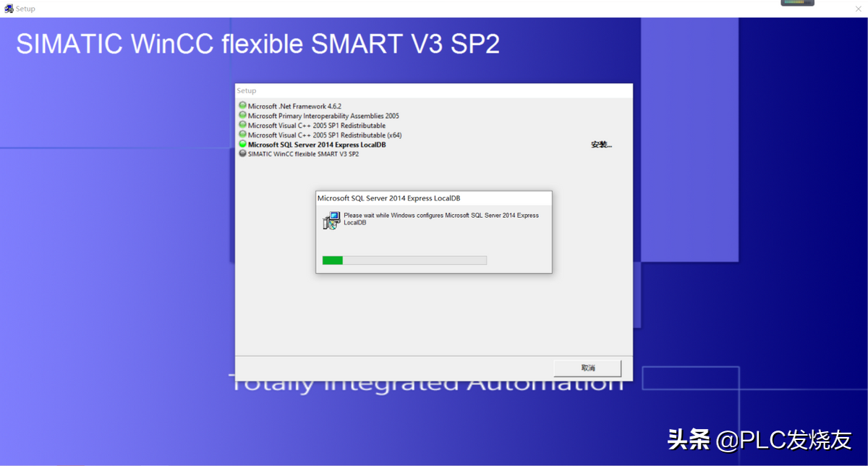Viewport: 868px width, 466px height.
Task: Click gray pending dot for WinCC flexible SMART
Action: 242,153
